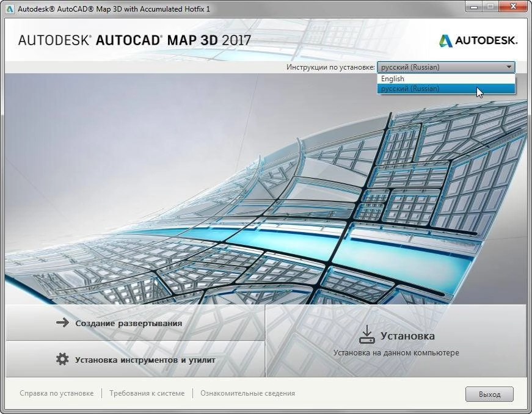This screenshot has width=532, height=414.
Task: Click the Autodesk logo in the header
Action: (x=478, y=41)
